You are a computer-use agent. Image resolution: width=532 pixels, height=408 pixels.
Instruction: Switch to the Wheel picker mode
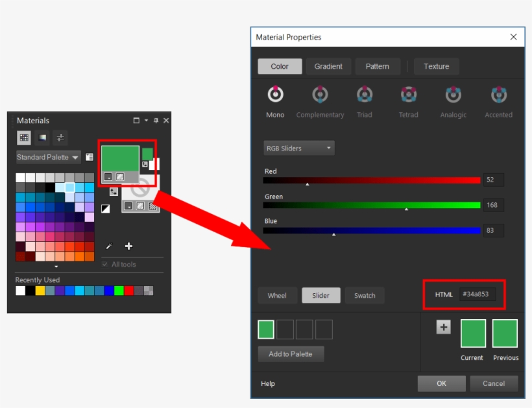click(x=278, y=295)
